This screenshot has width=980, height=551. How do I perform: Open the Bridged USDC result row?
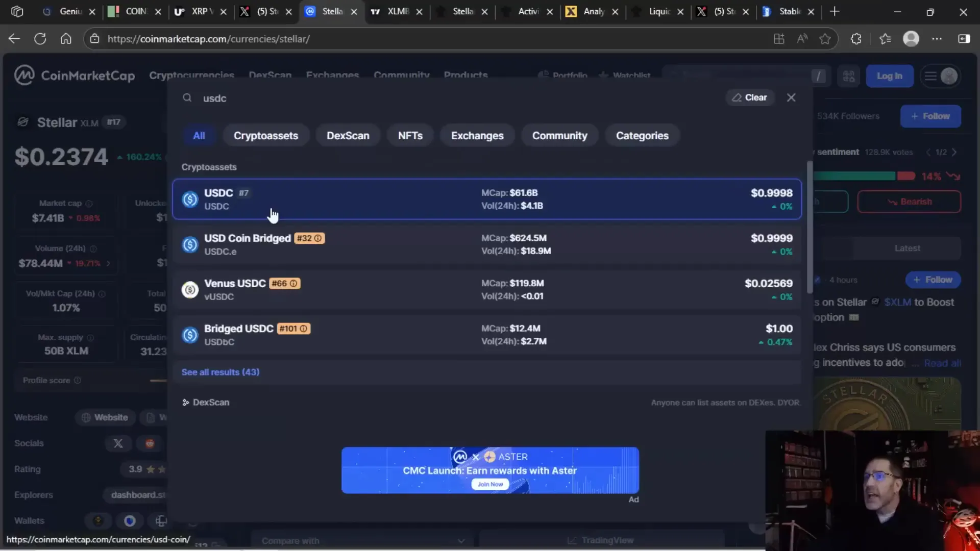[x=487, y=335]
